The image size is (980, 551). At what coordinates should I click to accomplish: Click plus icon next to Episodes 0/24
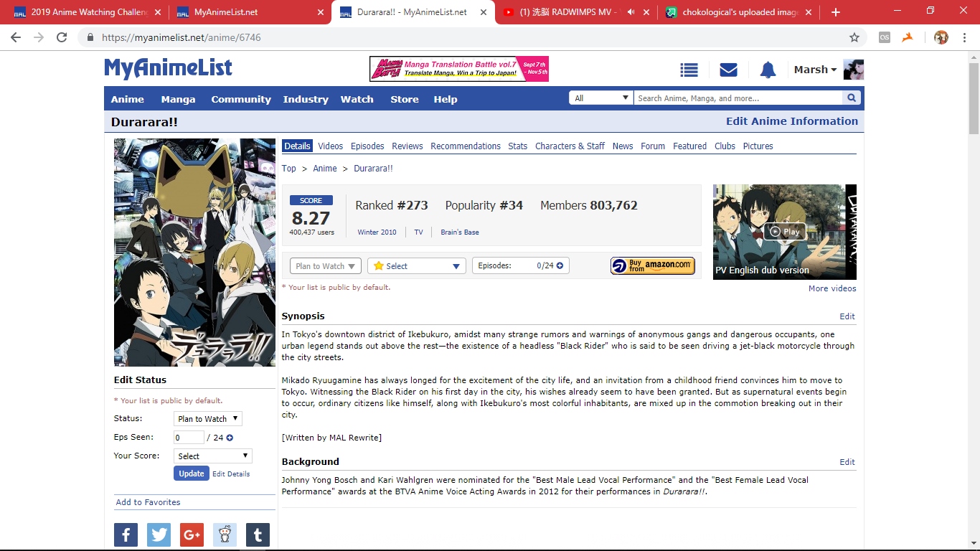tap(560, 265)
